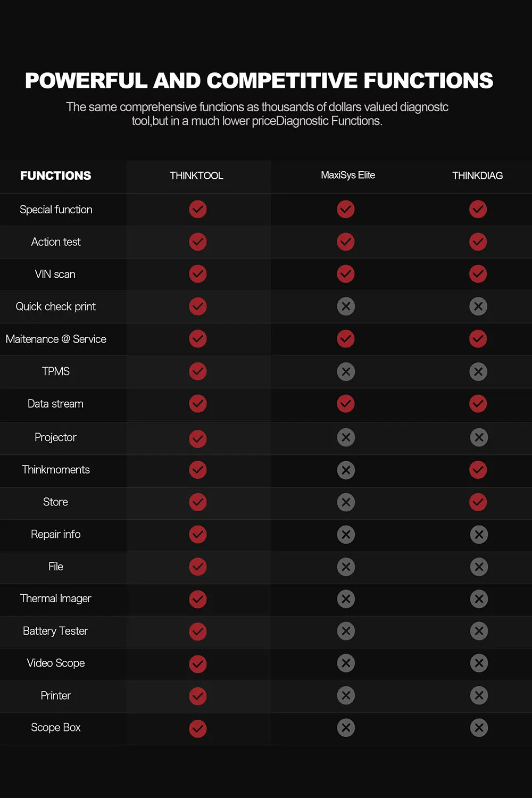
Task: Click the FUNCTIONS column heading
Action: point(56,176)
